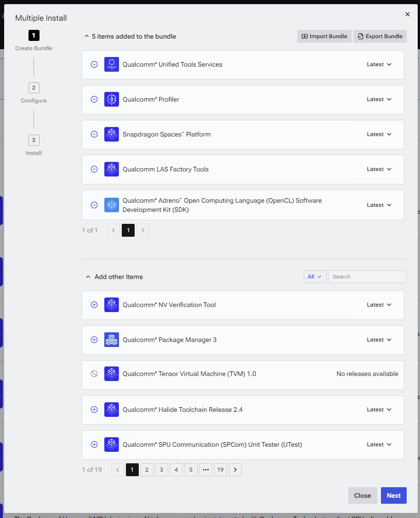The image size is (420, 518).
Task: Add Qualcomm Package Manager 3 to bundle
Action: tap(94, 340)
